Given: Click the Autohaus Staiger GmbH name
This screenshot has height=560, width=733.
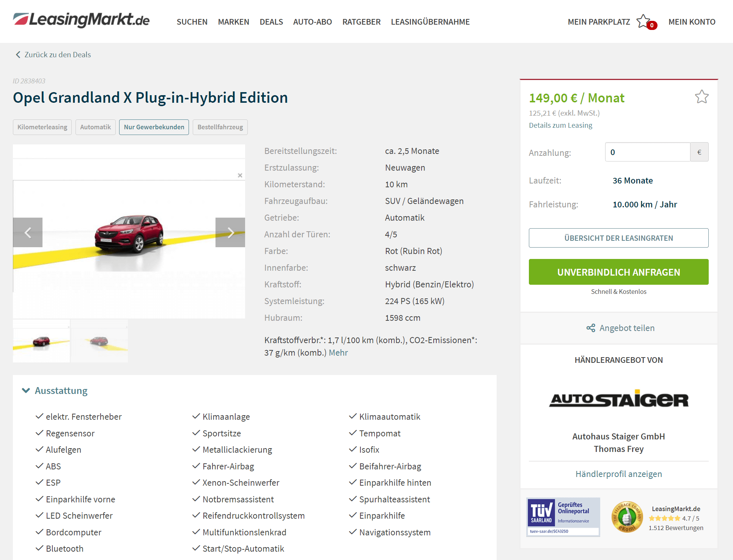Looking at the screenshot, I should (x=618, y=436).
